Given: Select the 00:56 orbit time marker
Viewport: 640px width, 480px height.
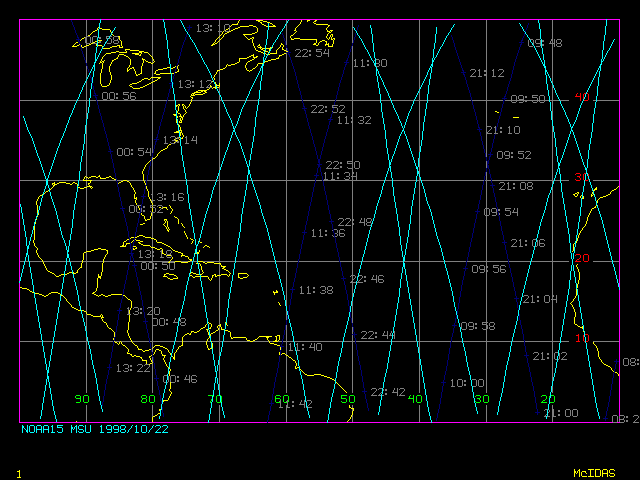Looking at the screenshot, I should 119,96.
